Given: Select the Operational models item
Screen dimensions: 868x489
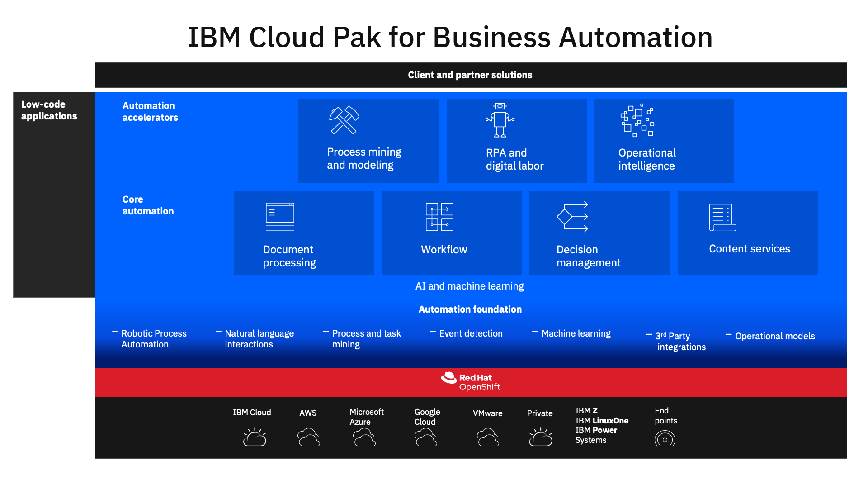Looking at the screenshot, I should pyautogui.click(x=770, y=336).
